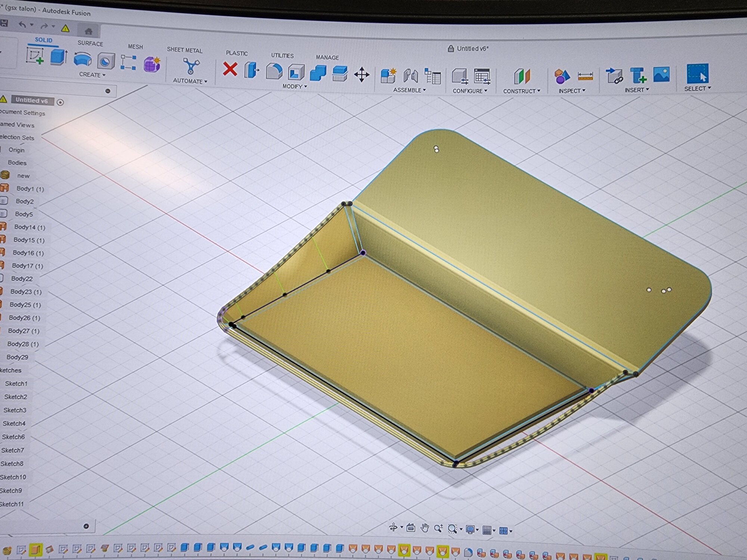Select Sketch6 in the browser tree
Screen dimensions: 747x560
click(13, 437)
